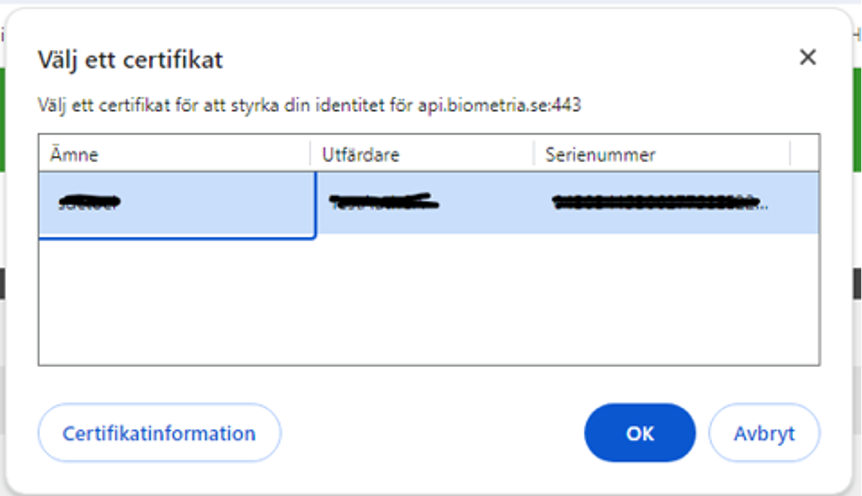The width and height of the screenshot is (862, 496).
Task: Click the dialog title "Välj ett certifikat"
Action: (x=130, y=60)
